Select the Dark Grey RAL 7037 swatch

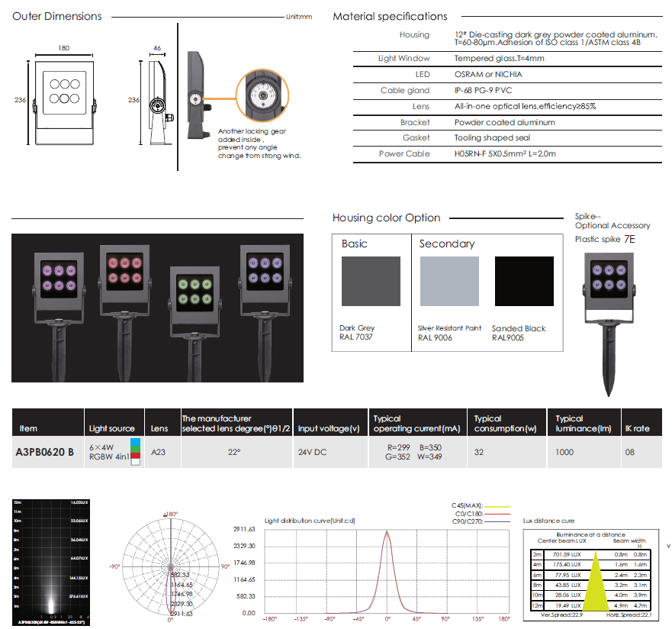pyautogui.click(x=370, y=282)
